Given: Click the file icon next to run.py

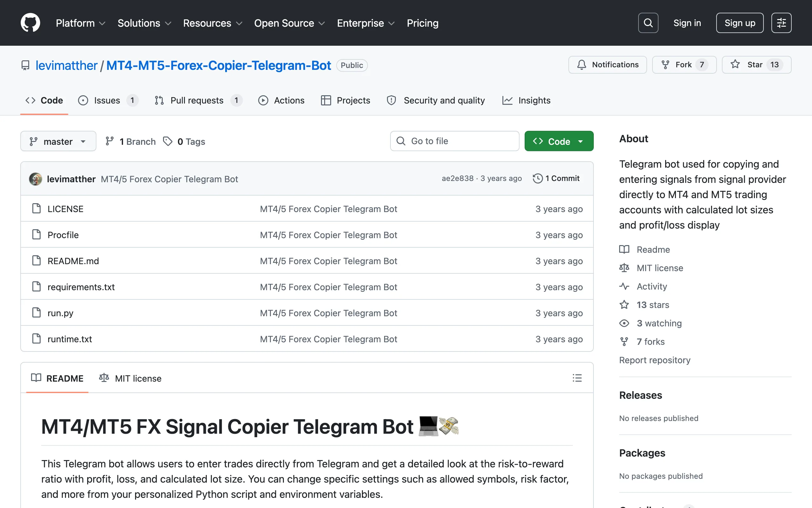Looking at the screenshot, I should coord(36,312).
